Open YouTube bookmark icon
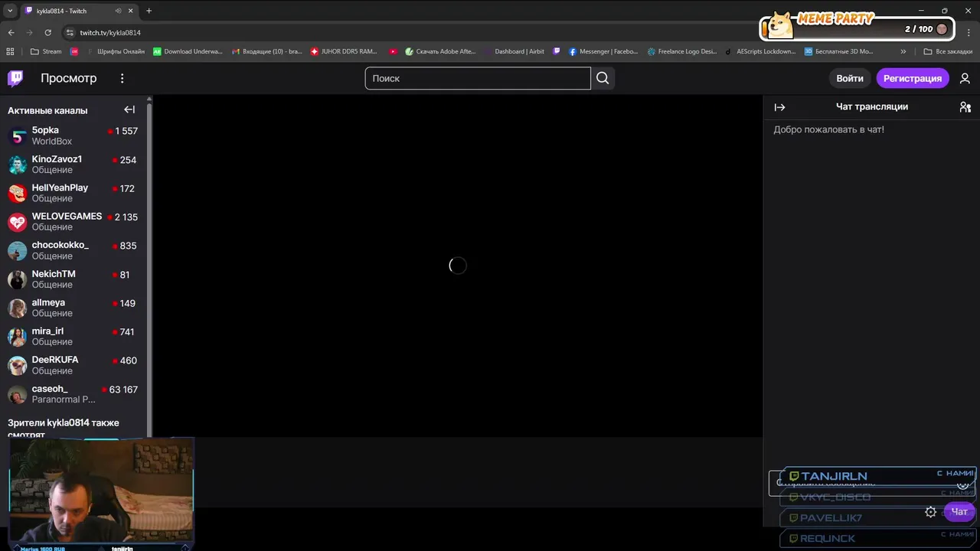 (x=393, y=51)
